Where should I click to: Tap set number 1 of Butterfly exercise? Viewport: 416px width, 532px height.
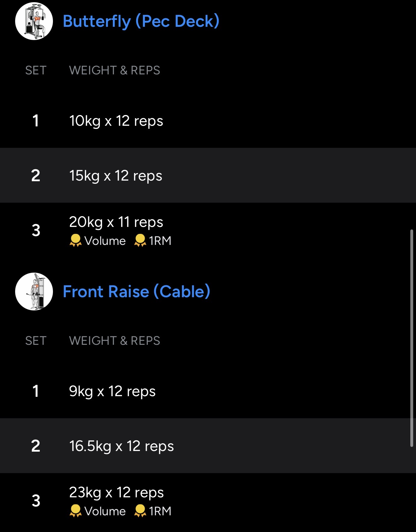[36, 121]
